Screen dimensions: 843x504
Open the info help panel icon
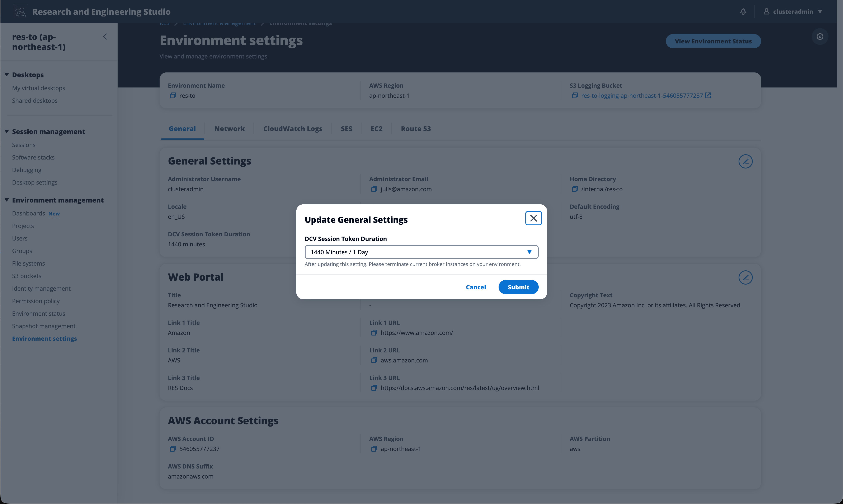(820, 37)
